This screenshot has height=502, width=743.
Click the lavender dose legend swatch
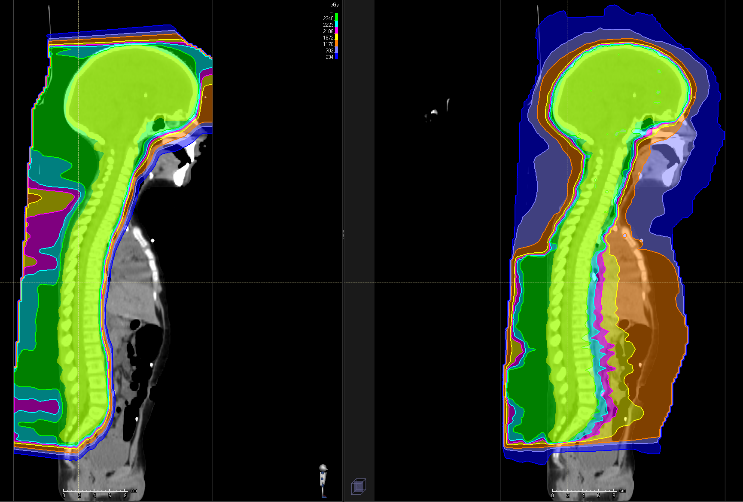[336, 50]
